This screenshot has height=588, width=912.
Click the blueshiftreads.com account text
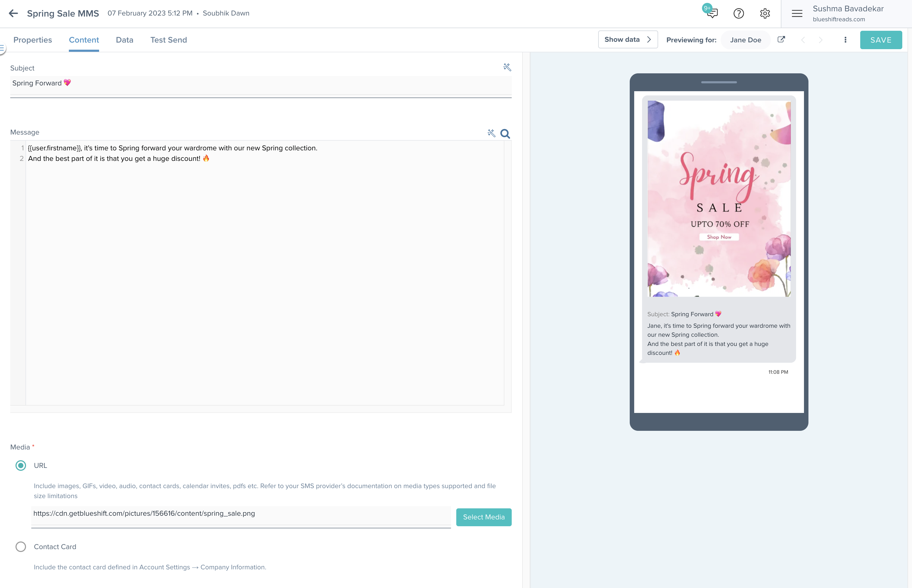(x=839, y=19)
